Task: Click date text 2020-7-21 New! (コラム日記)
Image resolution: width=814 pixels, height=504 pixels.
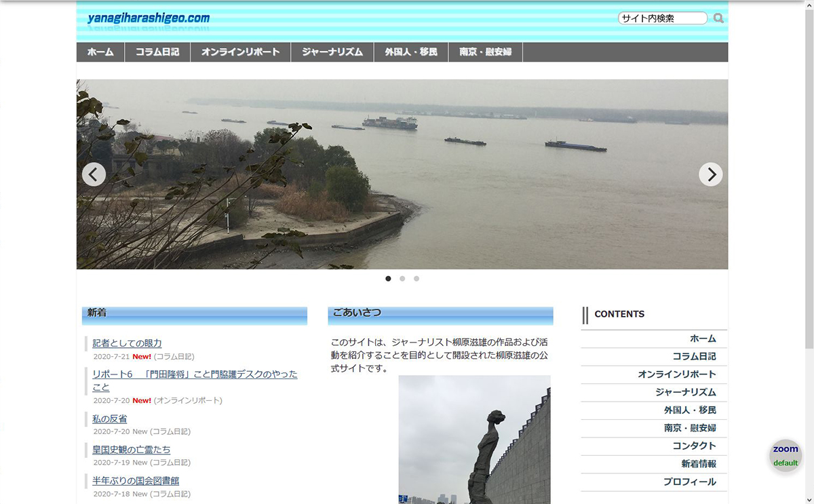Action: click(x=144, y=356)
